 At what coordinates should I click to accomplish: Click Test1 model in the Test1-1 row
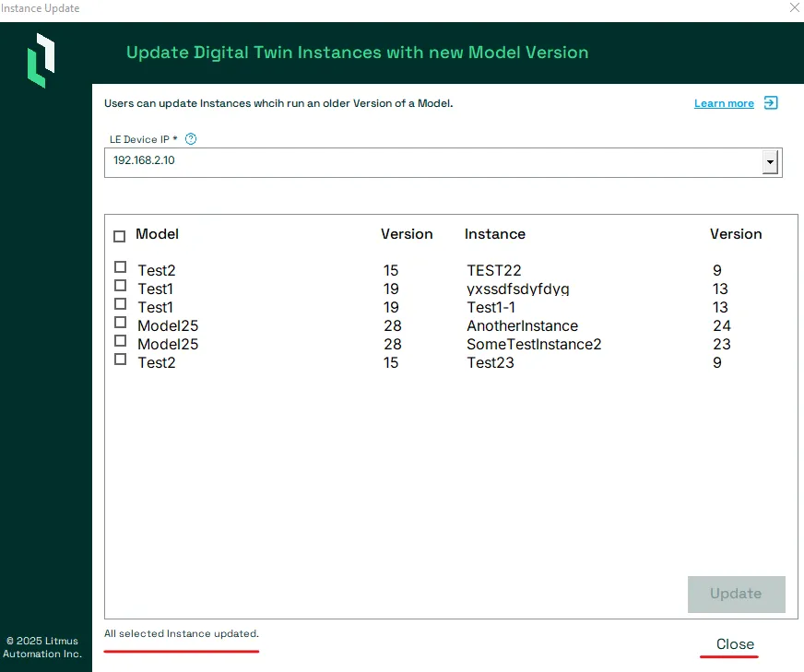pos(156,307)
